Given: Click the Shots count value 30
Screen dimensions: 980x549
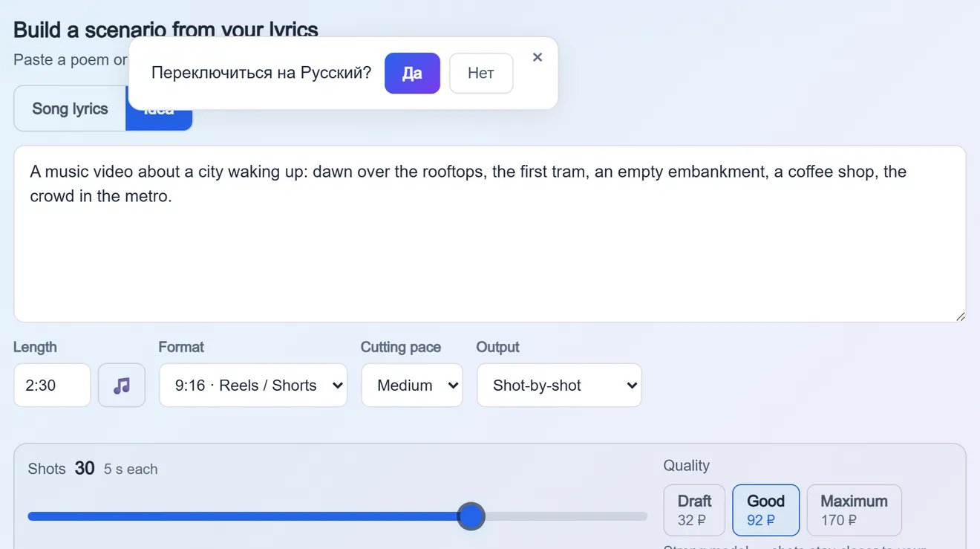Looking at the screenshot, I should pyautogui.click(x=85, y=468).
